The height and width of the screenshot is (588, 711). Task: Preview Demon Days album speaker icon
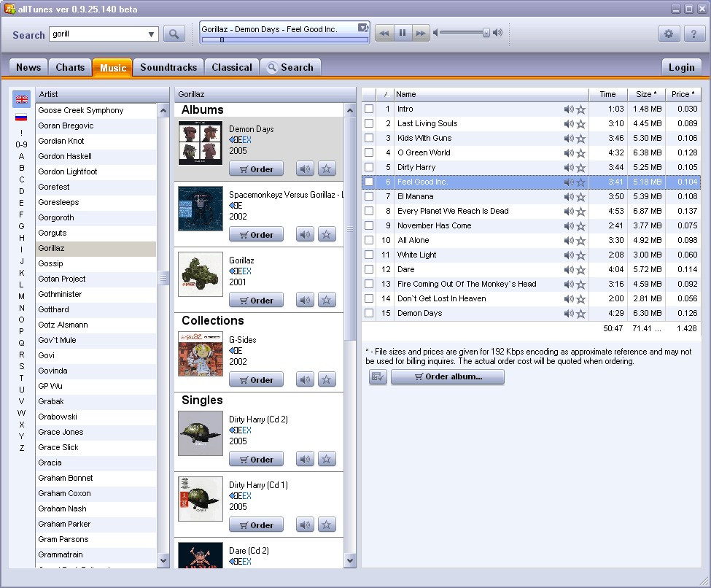click(305, 169)
